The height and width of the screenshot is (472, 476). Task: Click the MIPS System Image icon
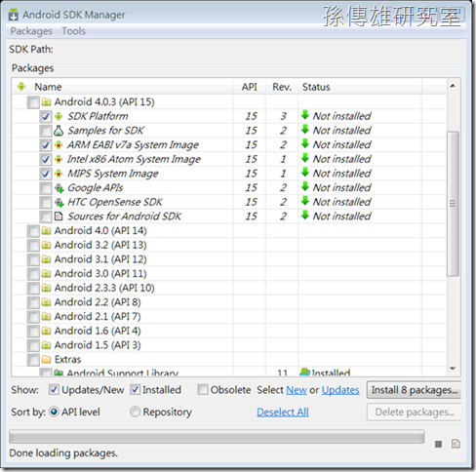pos(59,174)
